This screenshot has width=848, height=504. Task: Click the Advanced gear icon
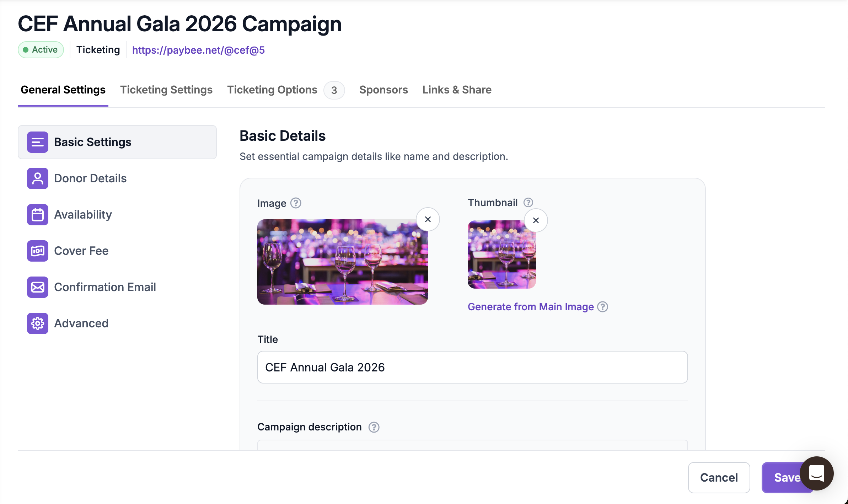coord(38,323)
